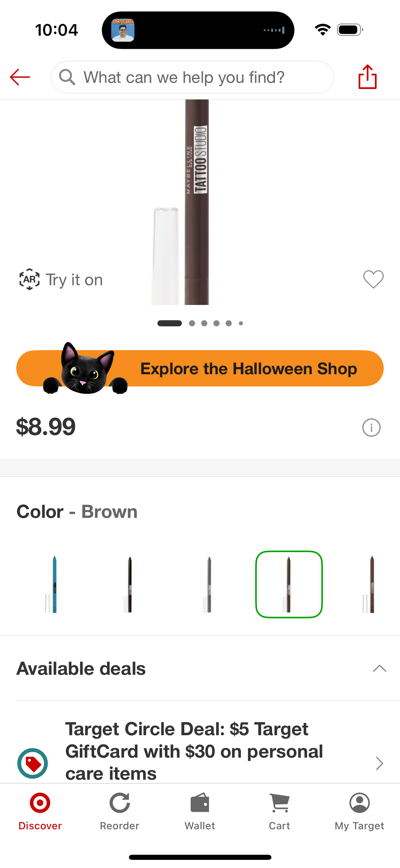Tap the share icon
The height and width of the screenshot is (868, 400).
point(367,77)
